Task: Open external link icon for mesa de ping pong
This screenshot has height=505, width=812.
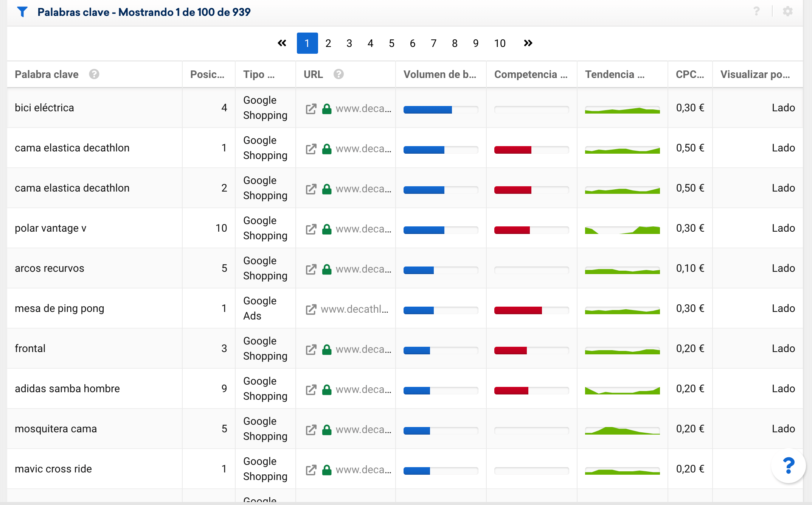Action: tap(311, 309)
